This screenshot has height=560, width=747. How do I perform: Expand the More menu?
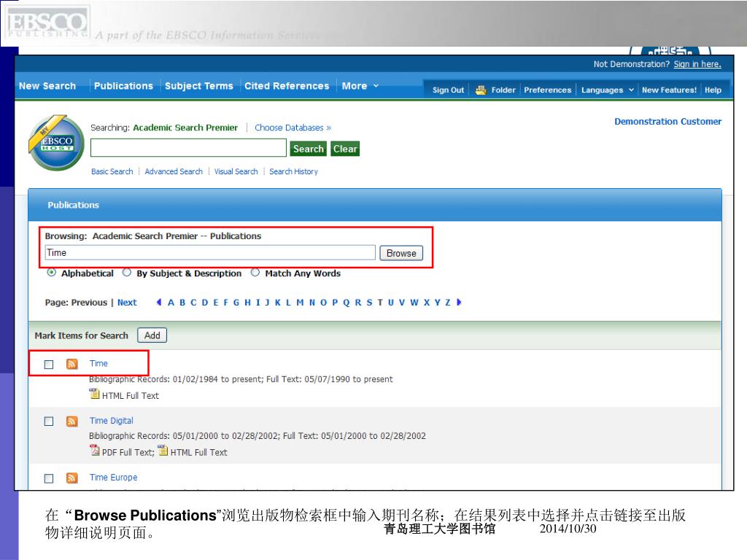click(x=360, y=86)
